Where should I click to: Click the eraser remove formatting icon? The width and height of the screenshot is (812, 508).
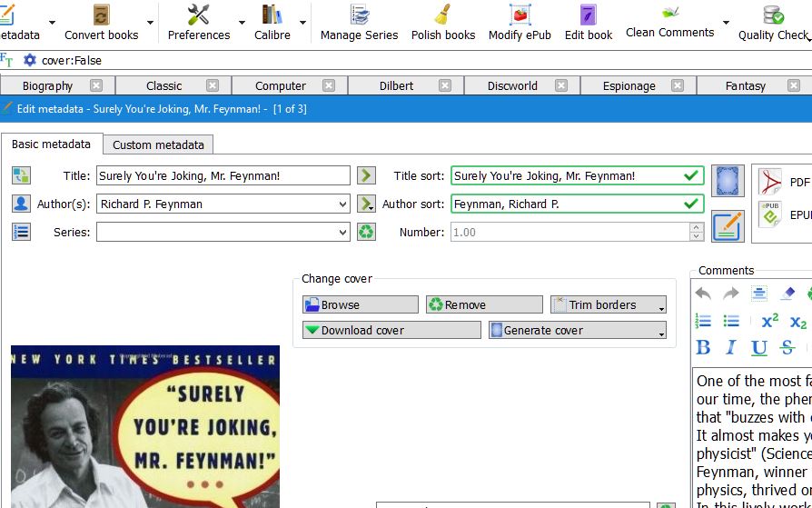coord(787,294)
